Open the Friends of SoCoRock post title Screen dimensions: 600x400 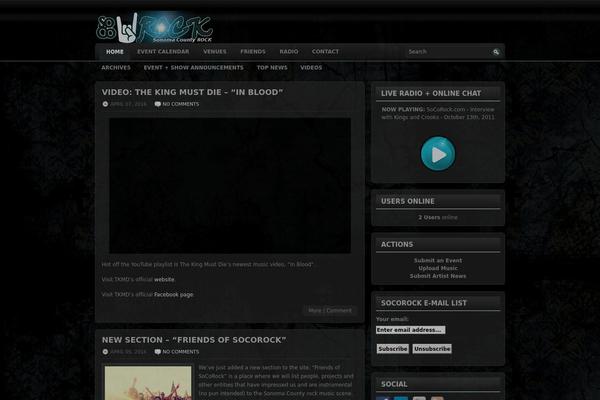click(194, 340)
